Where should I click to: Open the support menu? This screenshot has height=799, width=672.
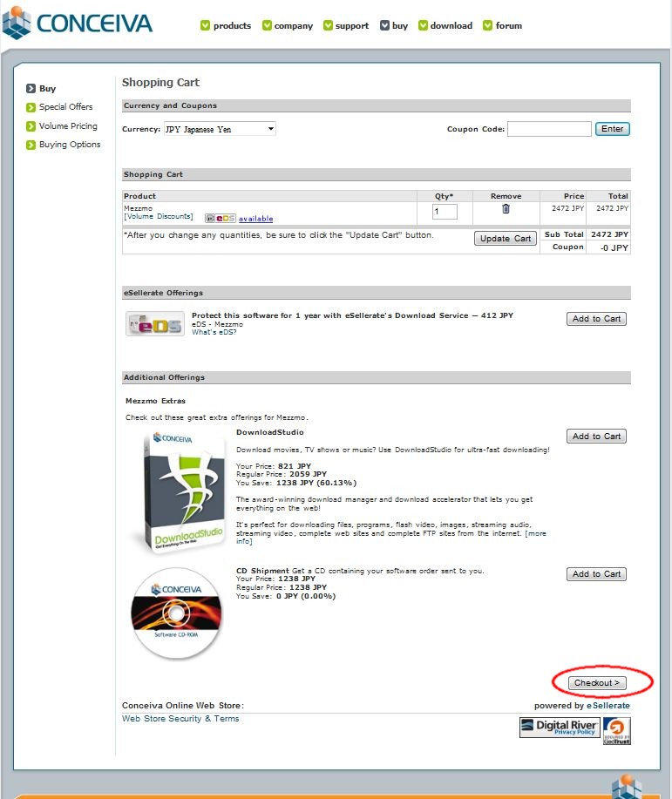coord(352,25)
